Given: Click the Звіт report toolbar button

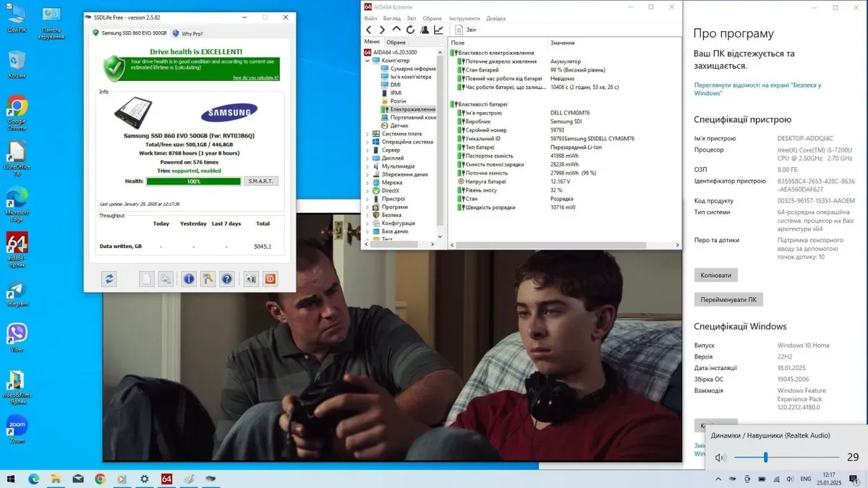Looking at the screenshot, I should coord(465,30).
